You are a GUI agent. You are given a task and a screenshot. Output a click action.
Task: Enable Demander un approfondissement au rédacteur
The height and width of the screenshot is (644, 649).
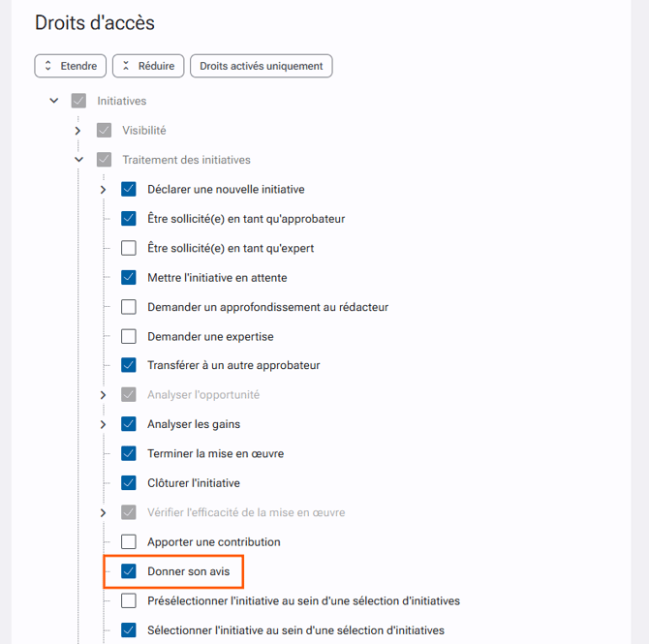point(128,307)
